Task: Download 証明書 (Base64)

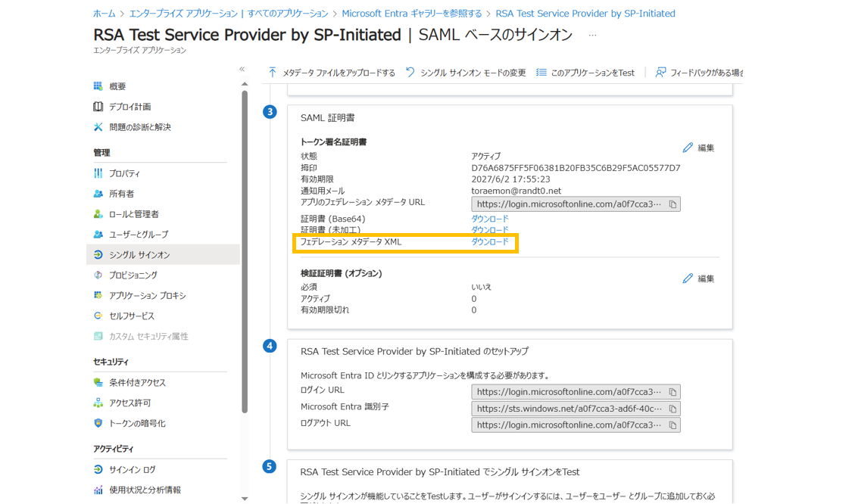Action: (x=489, y=219)
